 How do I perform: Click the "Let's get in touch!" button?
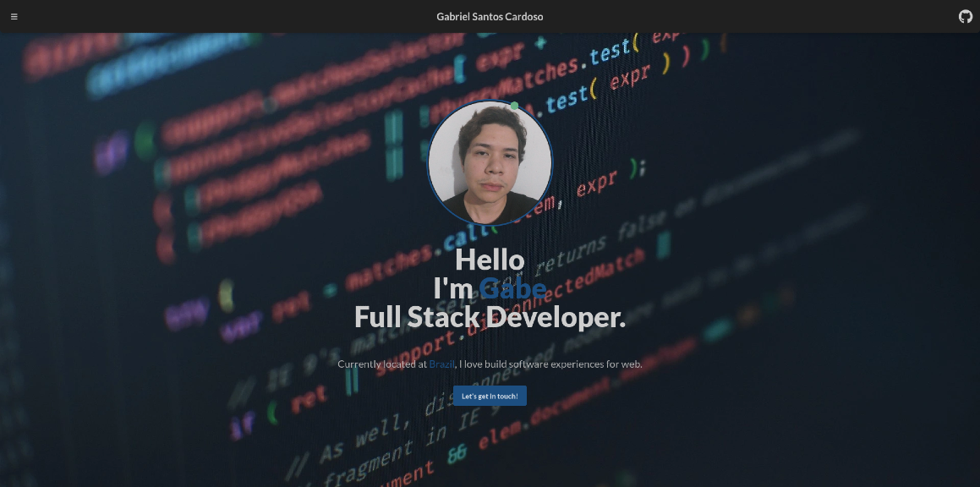[x=490, y=396]
